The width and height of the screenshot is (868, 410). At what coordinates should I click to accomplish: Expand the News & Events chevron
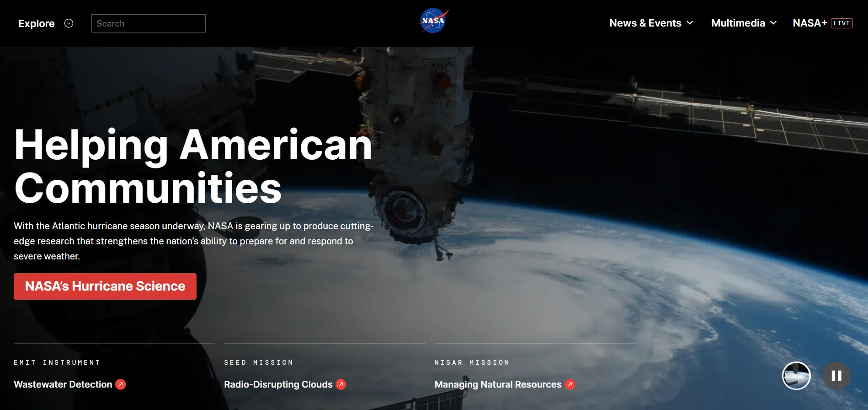tap(690, 23)
